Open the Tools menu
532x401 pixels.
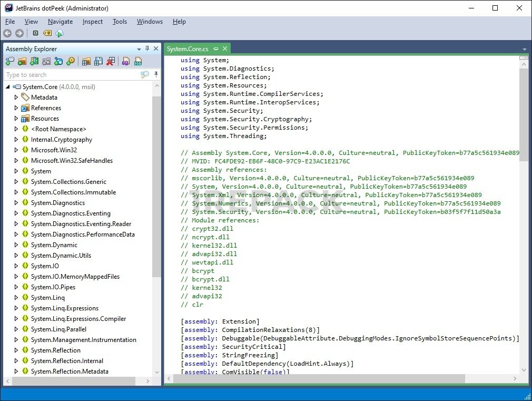pos(120,22)
